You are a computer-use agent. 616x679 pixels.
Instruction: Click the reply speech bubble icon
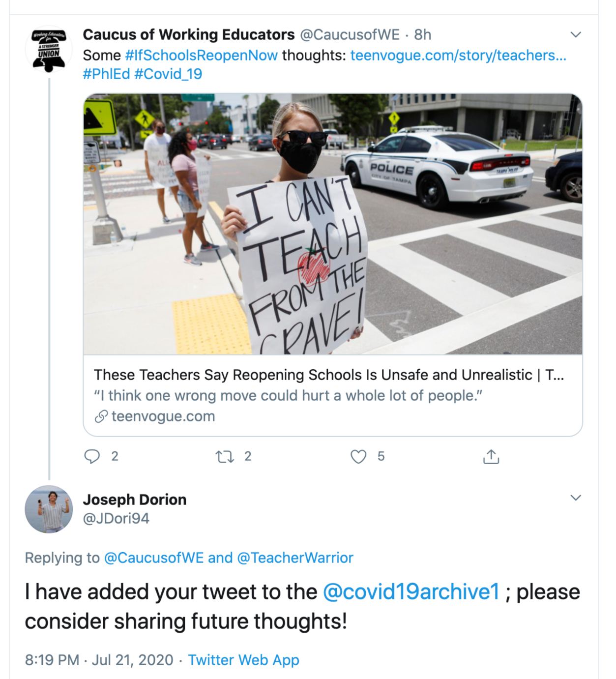tap(92, 456)
